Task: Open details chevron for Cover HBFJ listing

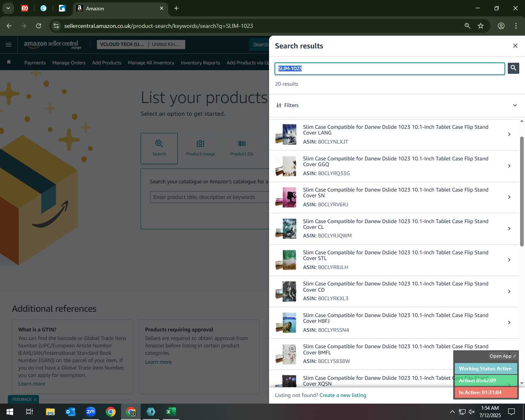Action: click(509, 322)
